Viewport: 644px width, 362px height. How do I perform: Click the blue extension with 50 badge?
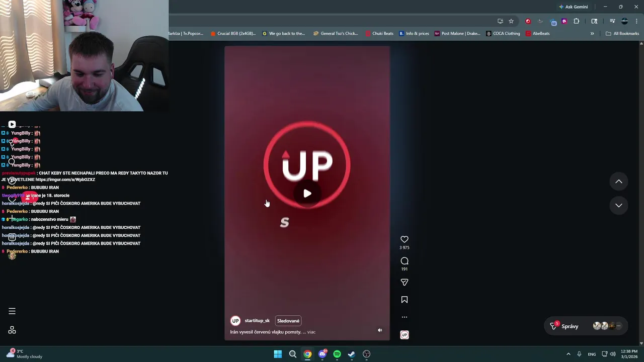[553, 22]
